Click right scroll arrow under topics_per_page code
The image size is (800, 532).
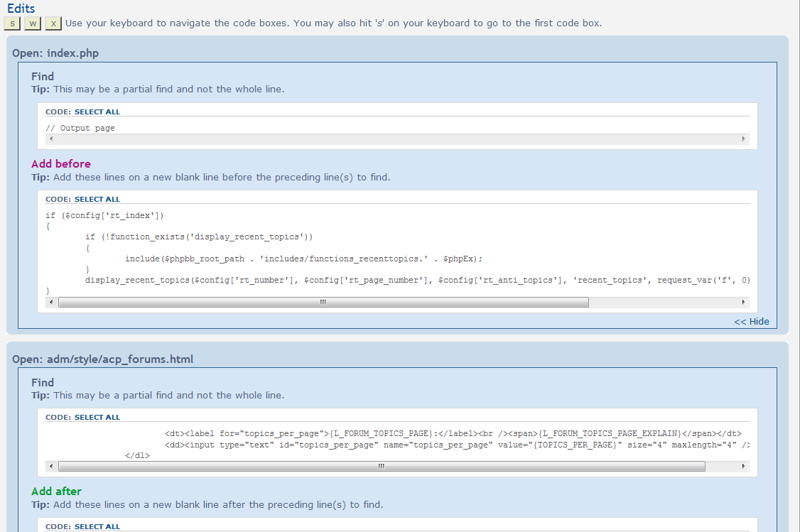pyautogui.click(x=744, y=467)
